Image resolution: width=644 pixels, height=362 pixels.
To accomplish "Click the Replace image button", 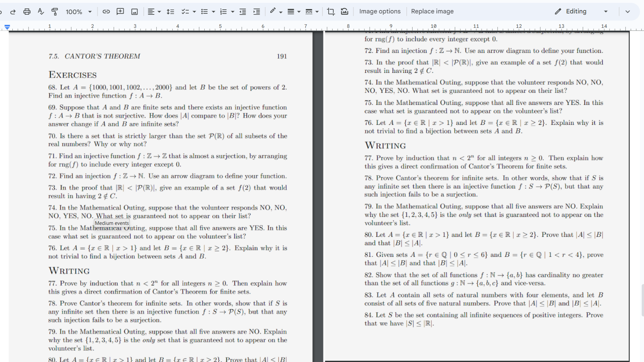I will (x=432, y=11).
